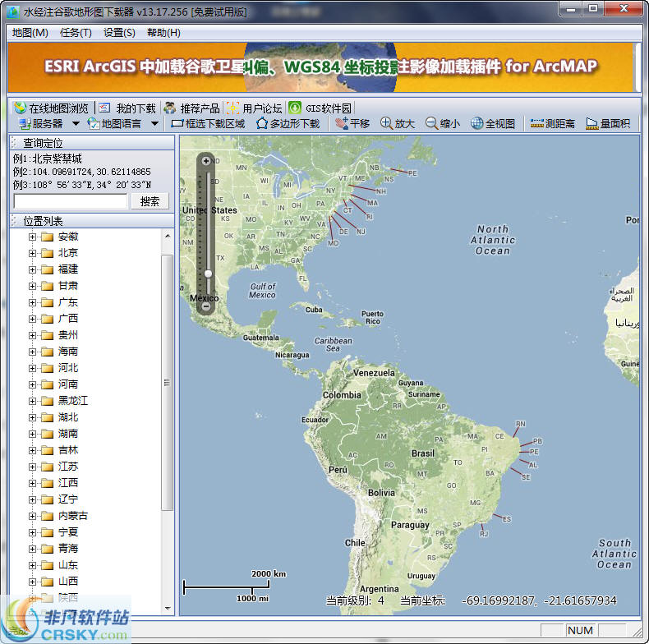This screenshot has height=644, width=649.
Task: Click location list scrollbar up arrow
Action: 168,236
